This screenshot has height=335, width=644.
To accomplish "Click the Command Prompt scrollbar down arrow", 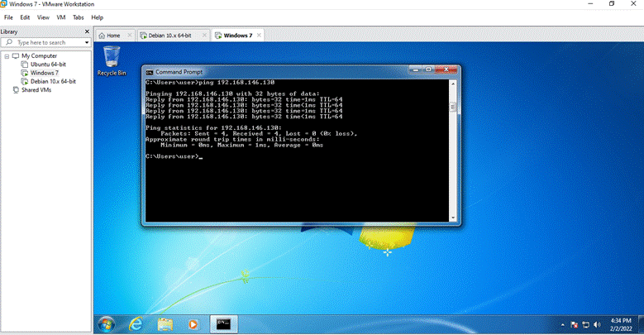I will click(x=453, y=218).
